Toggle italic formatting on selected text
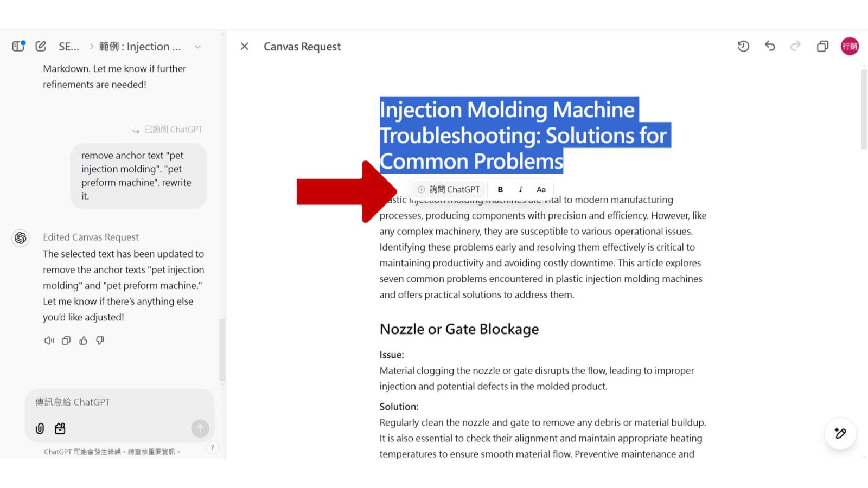 tap(520, 189)
